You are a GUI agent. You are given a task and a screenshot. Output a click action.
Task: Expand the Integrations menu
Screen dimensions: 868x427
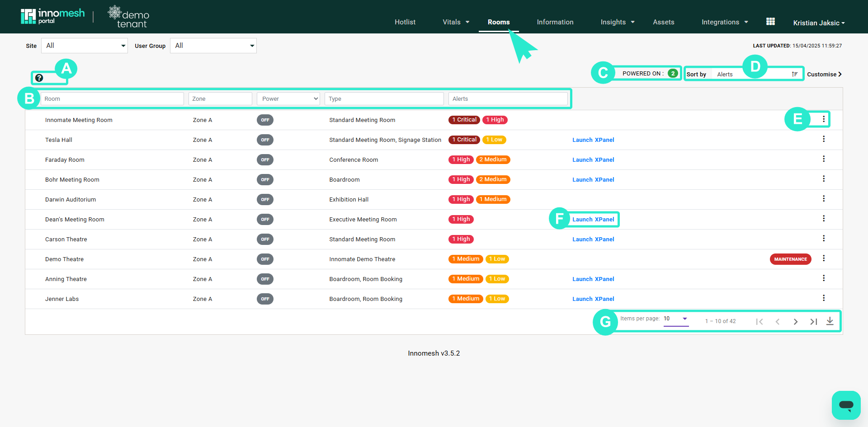[725, 22]
